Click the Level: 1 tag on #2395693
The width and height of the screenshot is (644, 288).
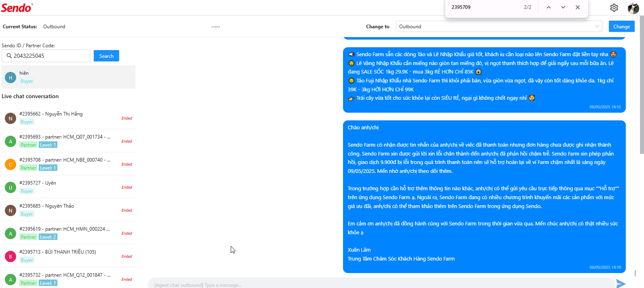pos(48,145)
